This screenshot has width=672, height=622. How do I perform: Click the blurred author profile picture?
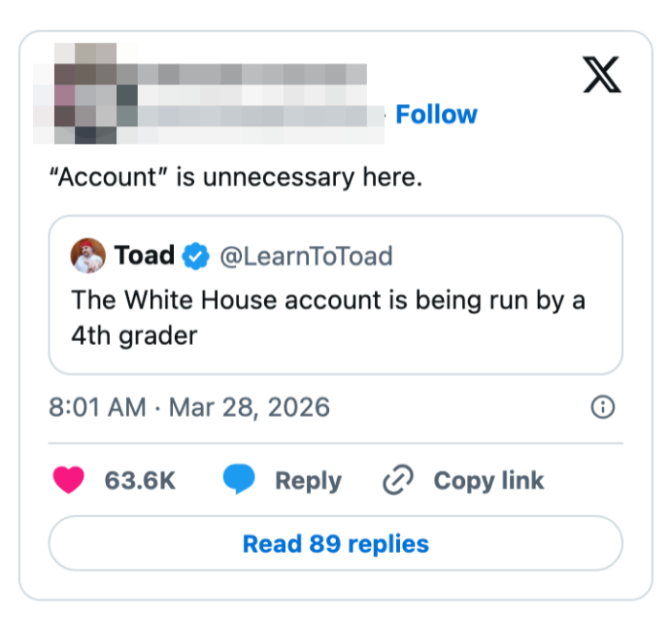point(84,92)
